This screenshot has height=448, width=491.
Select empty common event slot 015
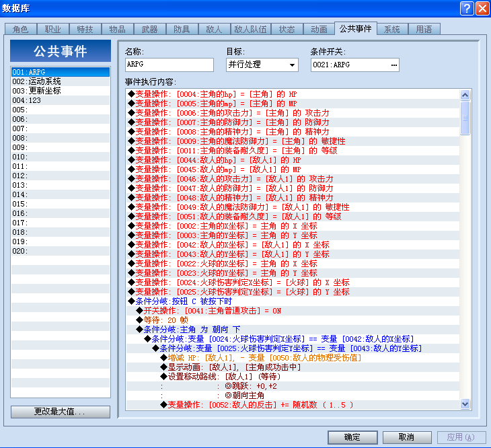(61, 204)
